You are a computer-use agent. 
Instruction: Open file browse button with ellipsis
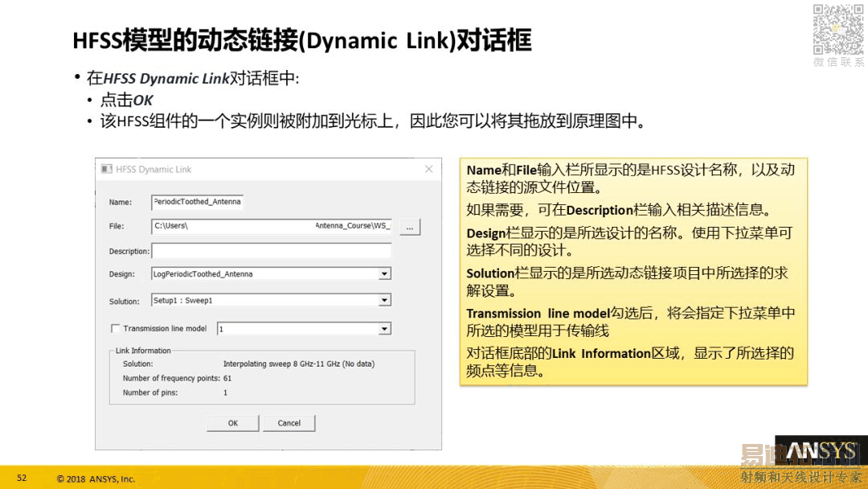[x=410, y=227]
